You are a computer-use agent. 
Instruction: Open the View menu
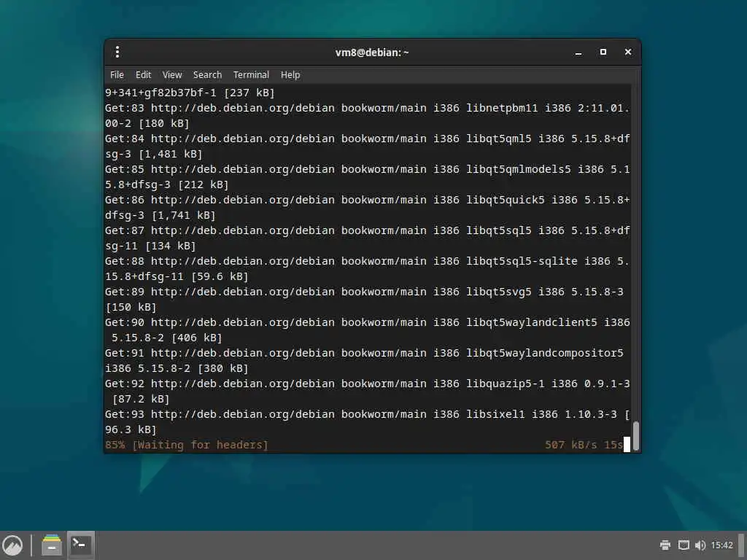172,75
